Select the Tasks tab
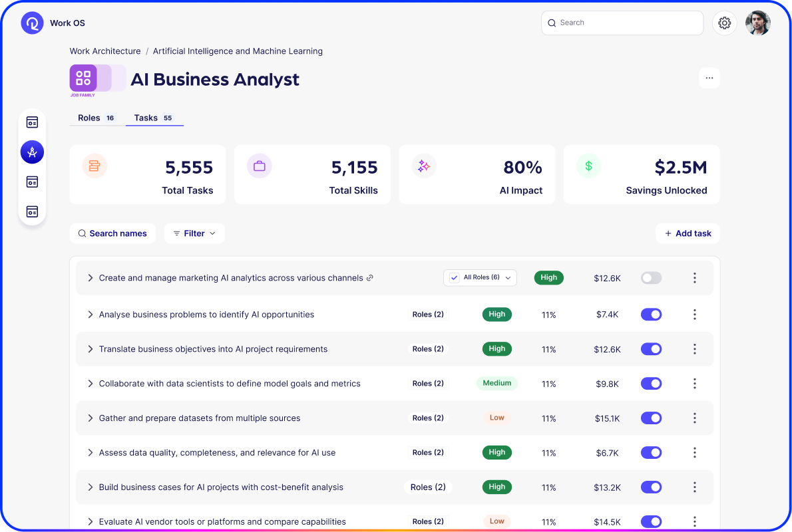 146,118
